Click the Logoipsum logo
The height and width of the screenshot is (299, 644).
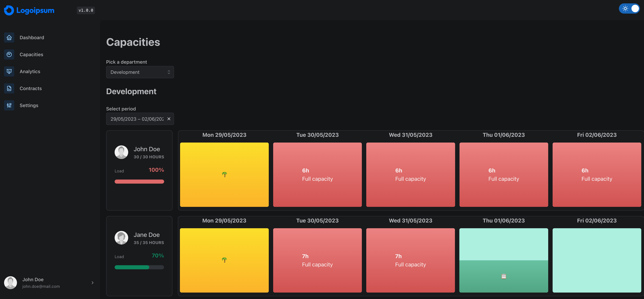(x=29, y=10)
